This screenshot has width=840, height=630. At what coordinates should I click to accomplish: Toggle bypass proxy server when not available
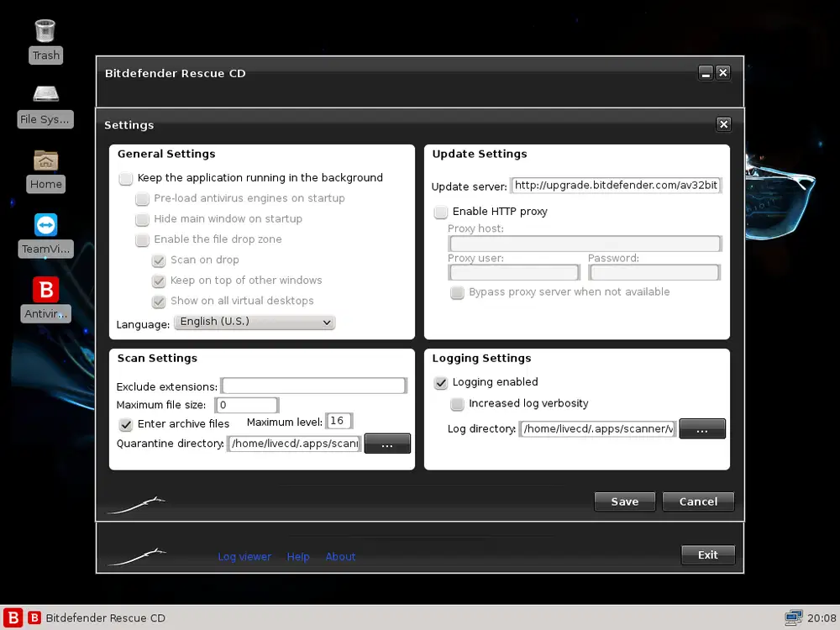pos(458,292)
